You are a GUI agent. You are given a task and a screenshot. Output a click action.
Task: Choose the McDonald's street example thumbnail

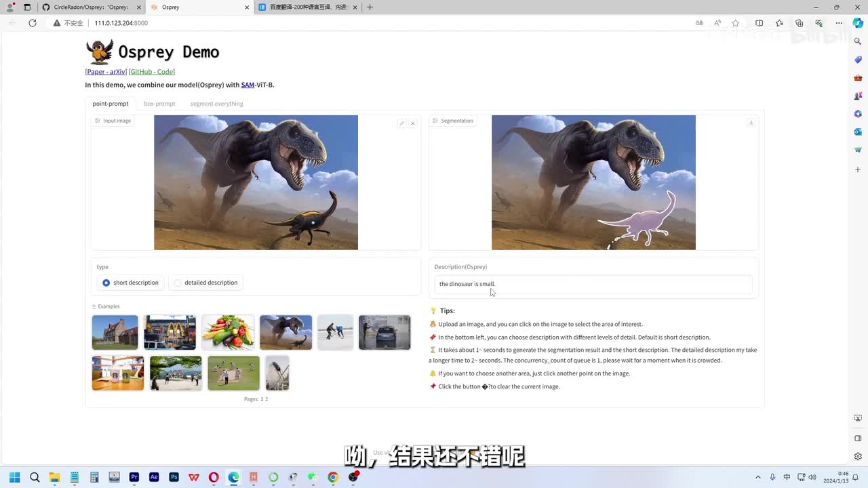pos(170,332)
